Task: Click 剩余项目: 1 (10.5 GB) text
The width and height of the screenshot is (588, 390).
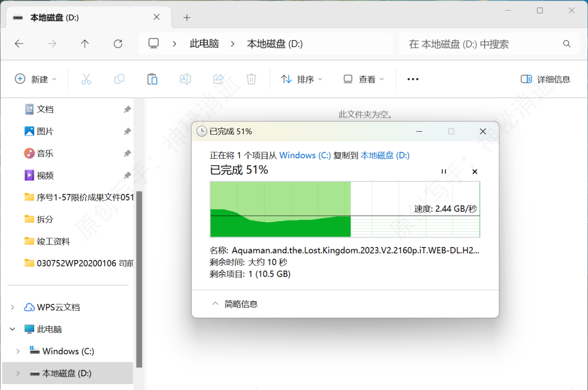Action: [x=250, y=274]
